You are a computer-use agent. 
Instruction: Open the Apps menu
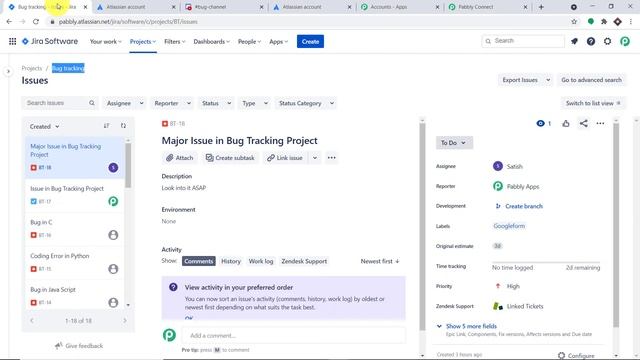[279, 42]
